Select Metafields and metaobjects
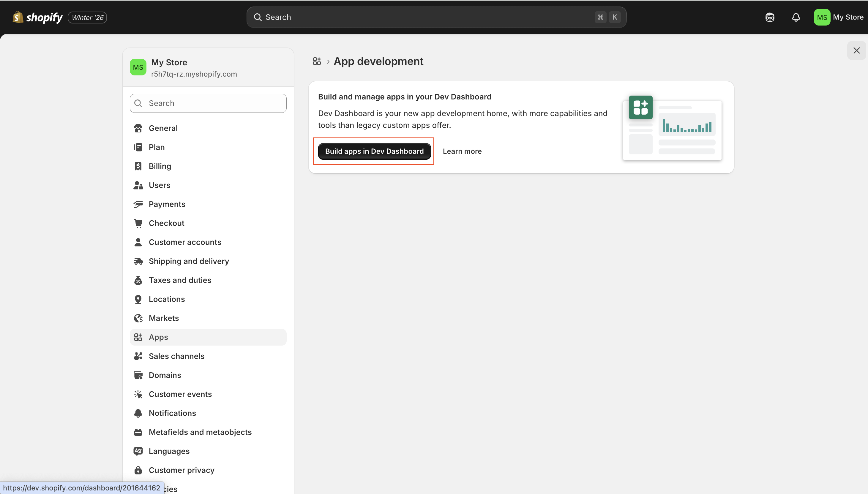 [200, 432]
